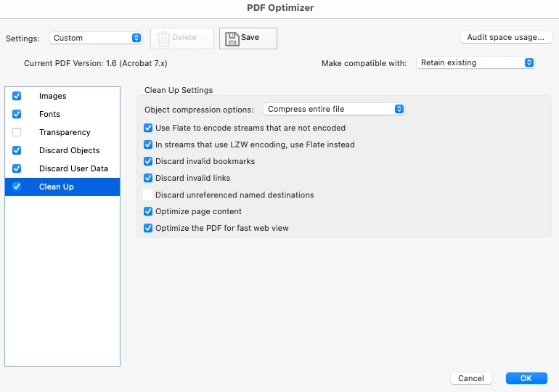Uncheck the Discard User Data checkbox
Viewport: 559px width, 392px height.
pos(17,168)
